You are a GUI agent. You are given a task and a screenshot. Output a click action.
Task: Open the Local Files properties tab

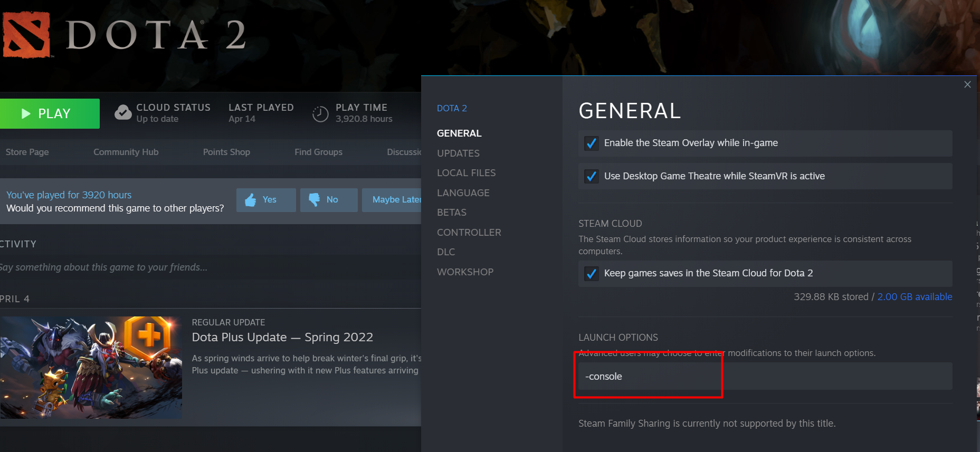[x=466, y=173]
